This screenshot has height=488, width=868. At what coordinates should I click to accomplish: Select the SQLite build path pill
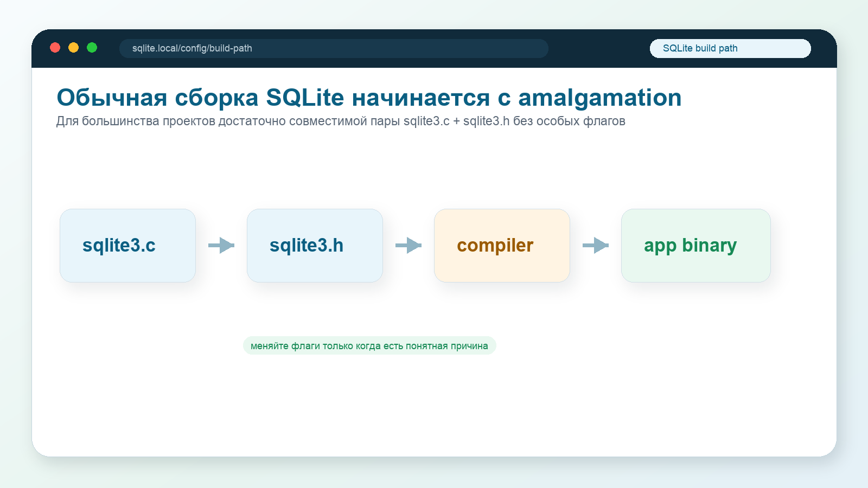click(x=730, y=48)
